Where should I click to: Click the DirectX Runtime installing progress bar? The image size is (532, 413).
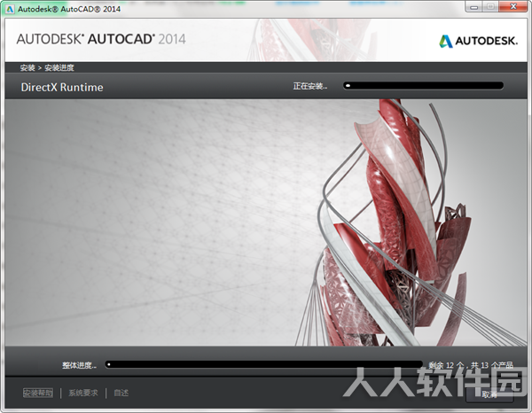pyautogui.click(x=423, y=86)
